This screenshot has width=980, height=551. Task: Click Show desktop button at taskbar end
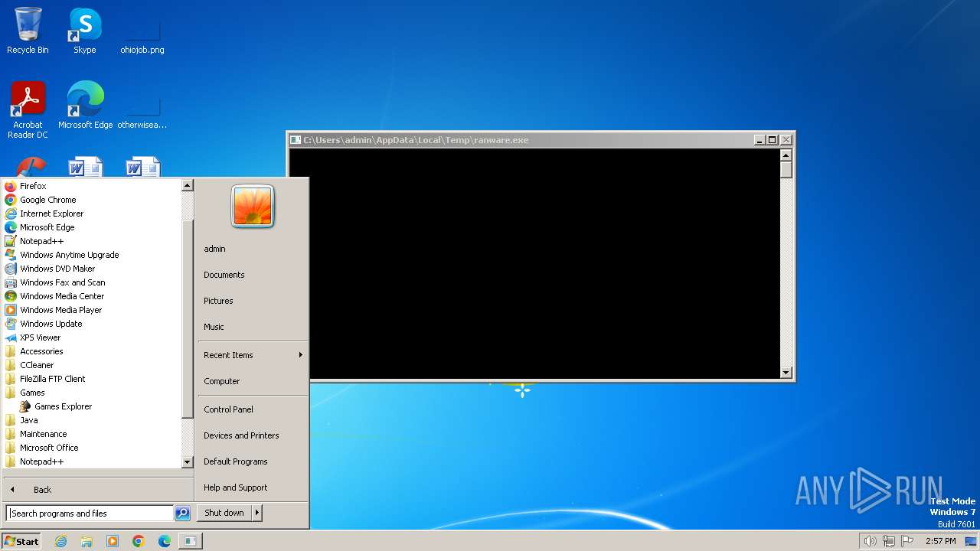(x=972, y=541)
